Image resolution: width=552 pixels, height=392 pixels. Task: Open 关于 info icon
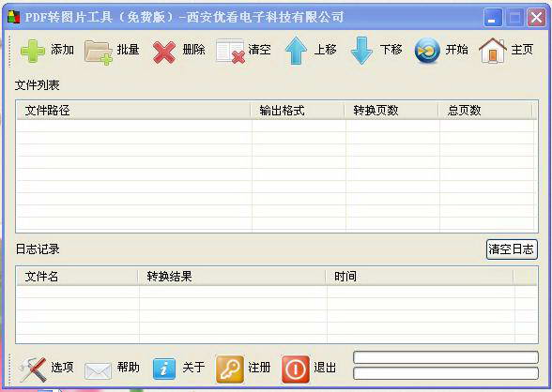click(x=164, y=369)
